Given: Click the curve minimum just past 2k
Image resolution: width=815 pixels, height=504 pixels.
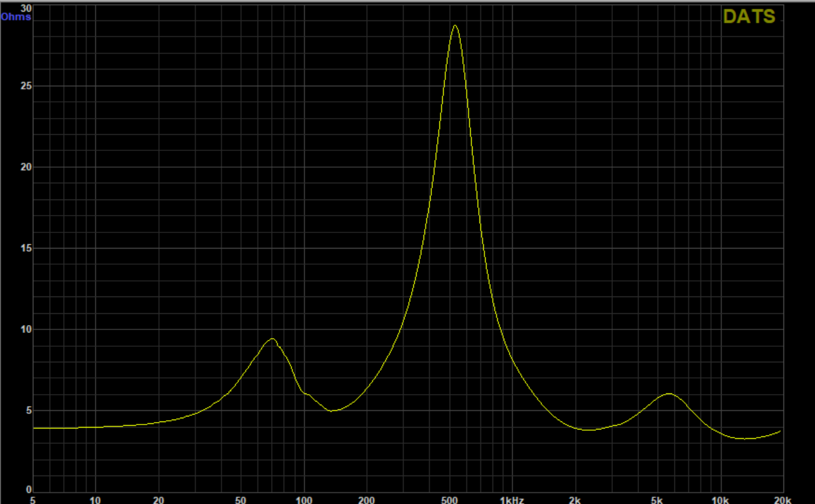Looking at the screenshot, I should 588,429.
